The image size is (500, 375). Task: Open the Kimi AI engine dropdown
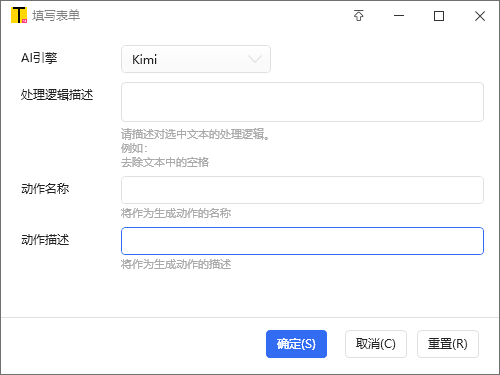coord(196,59)
